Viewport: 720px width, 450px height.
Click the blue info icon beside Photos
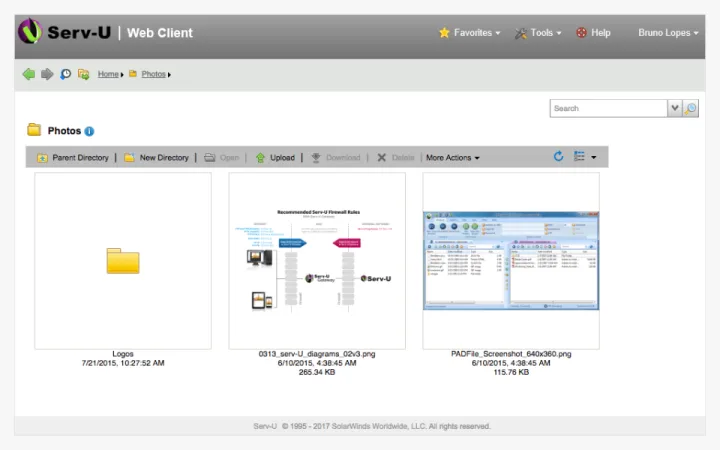(x=89, y=131)
